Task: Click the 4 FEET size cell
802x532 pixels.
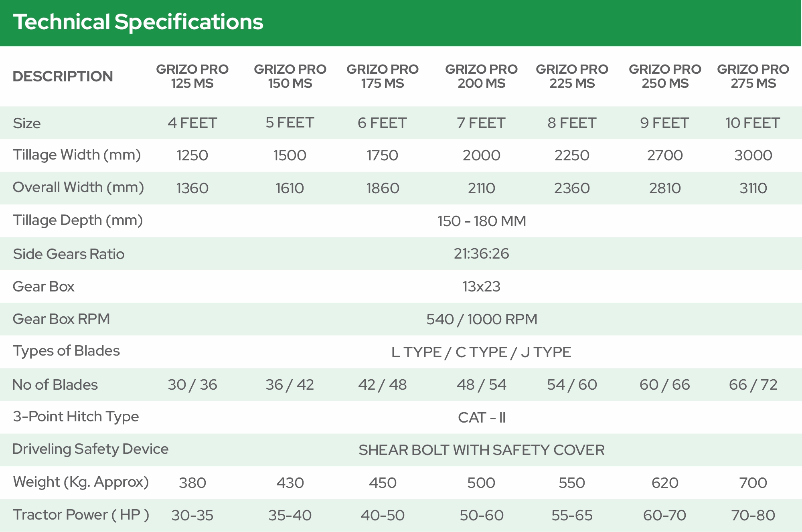Action: pyautogui.click(x=192, y=123)
